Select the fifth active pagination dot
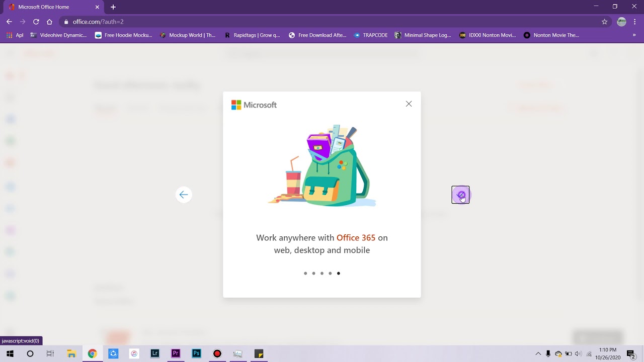Viewport: 644px width, 362px height. [339, 274]
